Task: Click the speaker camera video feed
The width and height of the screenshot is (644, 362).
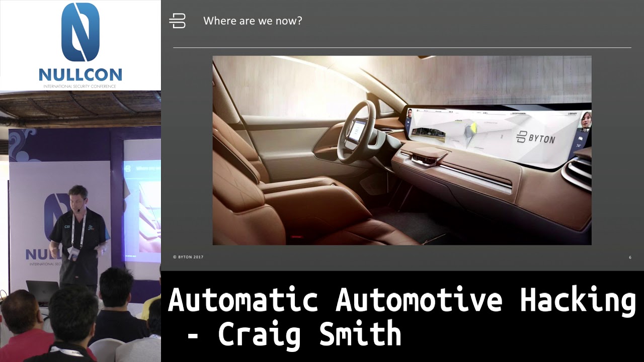Action: (x=80, y=226)
